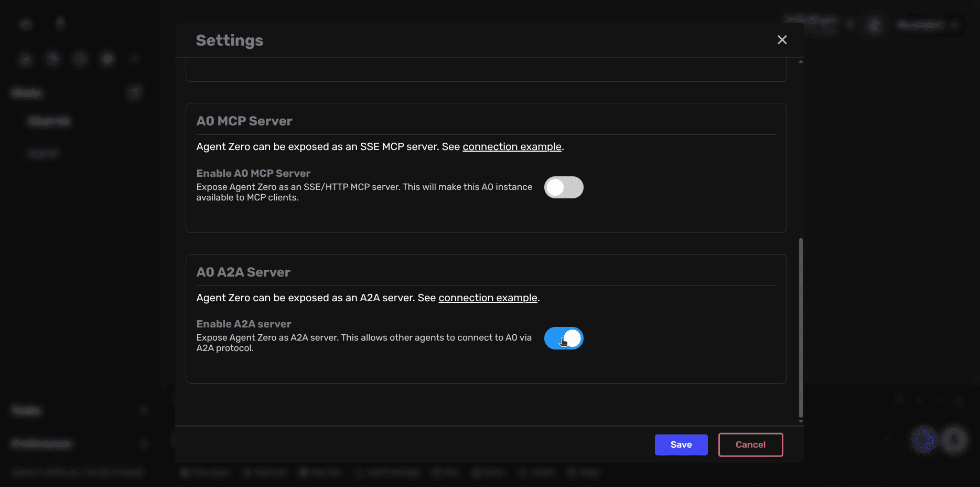
Task: Activate the microphone icon near the chat input
Action: 953,440
